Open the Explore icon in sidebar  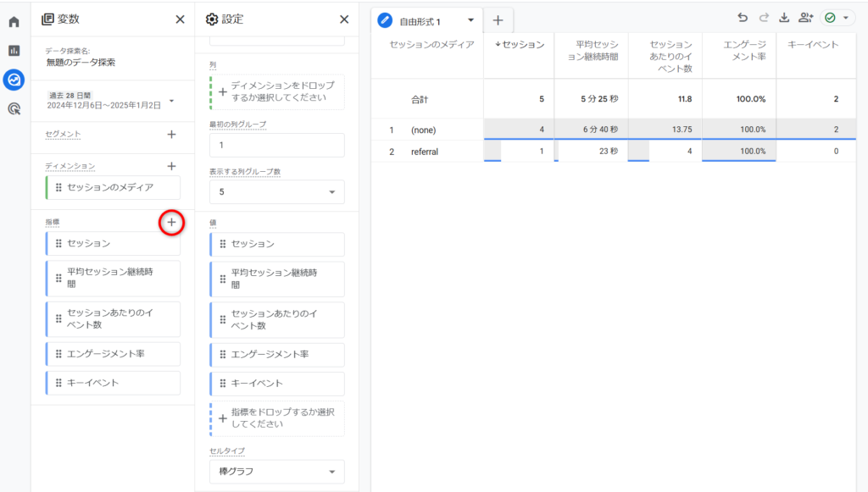click(14, 80)
